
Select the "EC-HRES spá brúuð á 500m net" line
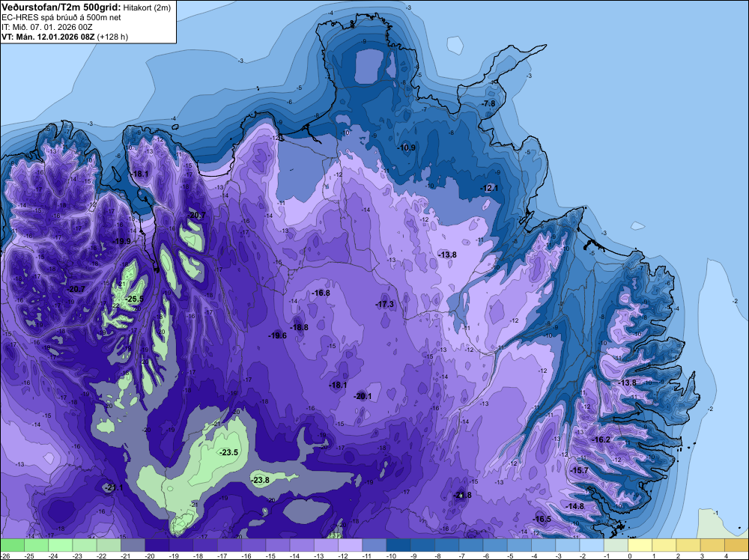click(x=61, y=17)
